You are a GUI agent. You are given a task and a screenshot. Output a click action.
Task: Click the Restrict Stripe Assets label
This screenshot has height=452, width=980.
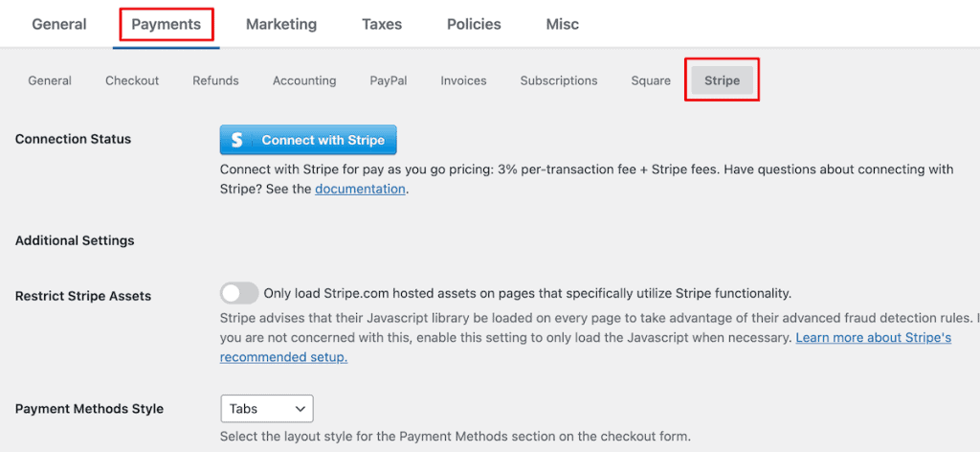(83, 296)
